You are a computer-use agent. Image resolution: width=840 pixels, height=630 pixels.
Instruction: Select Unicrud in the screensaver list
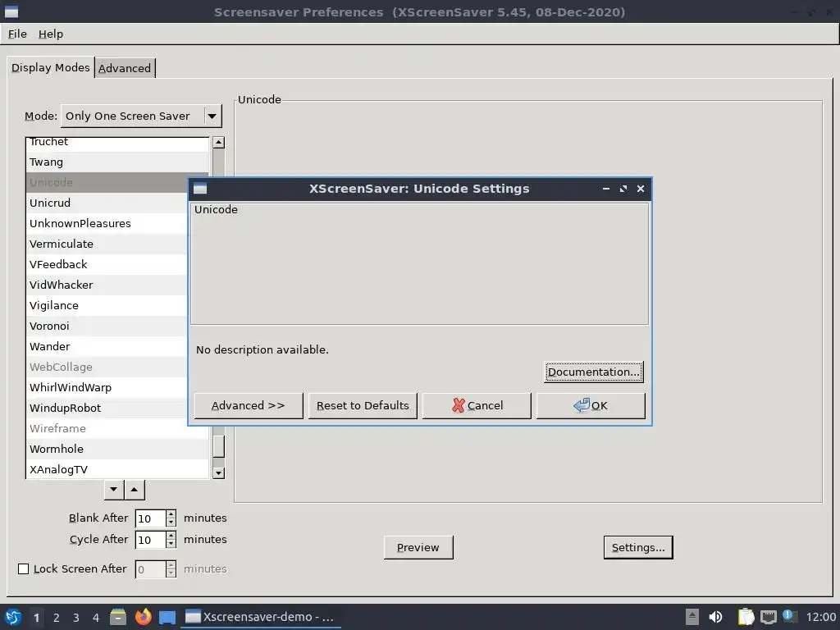pos(107,203)
